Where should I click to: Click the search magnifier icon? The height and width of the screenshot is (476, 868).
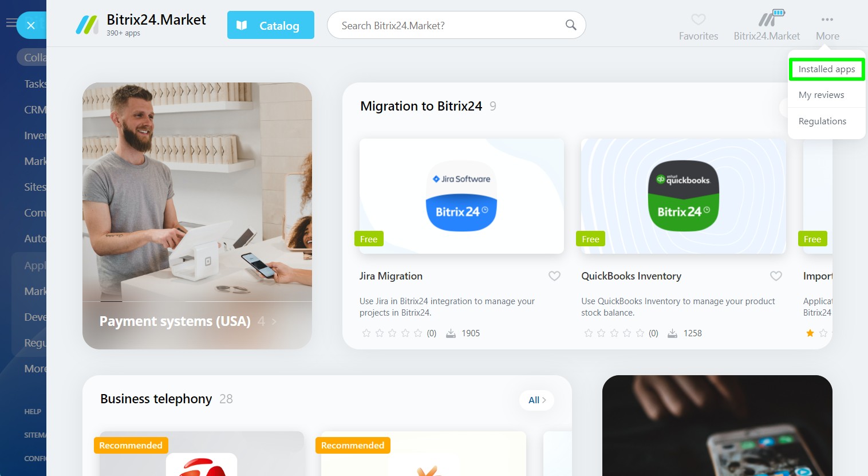pyautogui.click(x=570, y=25)
